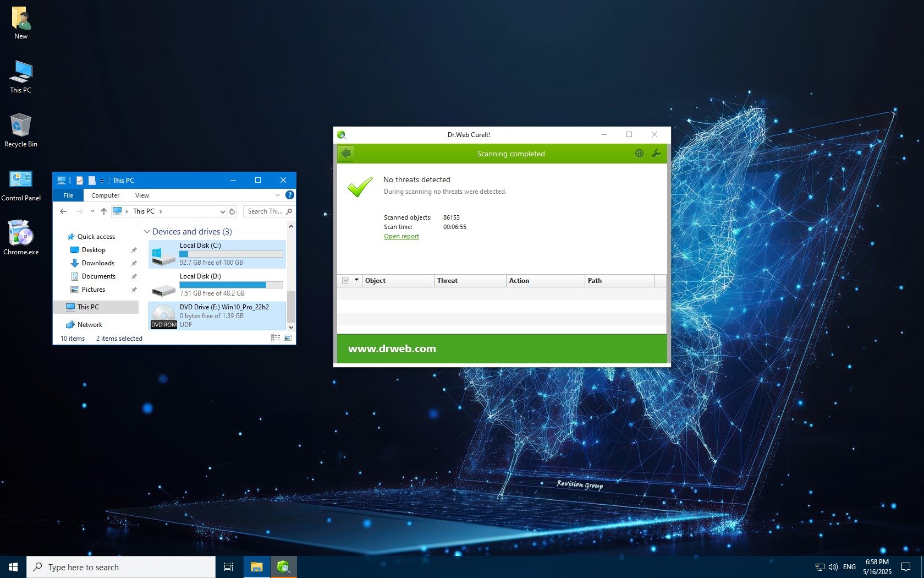This screenshot has width=924, height=578.
Task: Click Dr.Web CureIt taskbar icon
Action: coord(283,567)
